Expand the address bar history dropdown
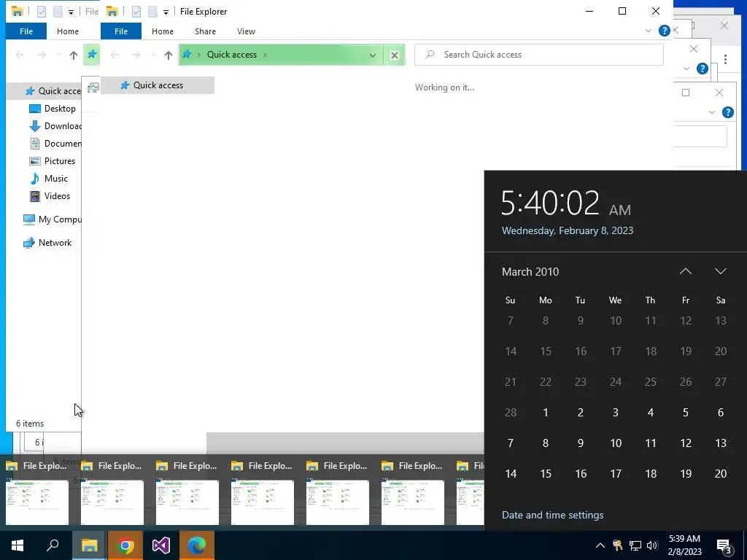 pos(373,55)
